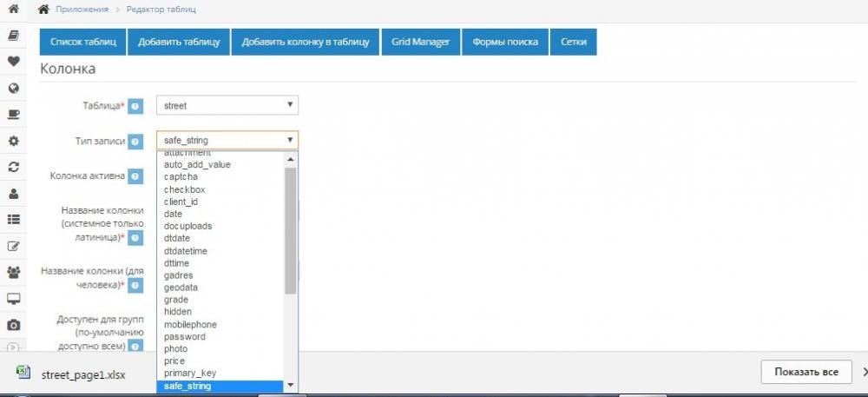The height and width of the screenshot is (397, 868).
Task: Select dtdate option
Action: point(220,238)
